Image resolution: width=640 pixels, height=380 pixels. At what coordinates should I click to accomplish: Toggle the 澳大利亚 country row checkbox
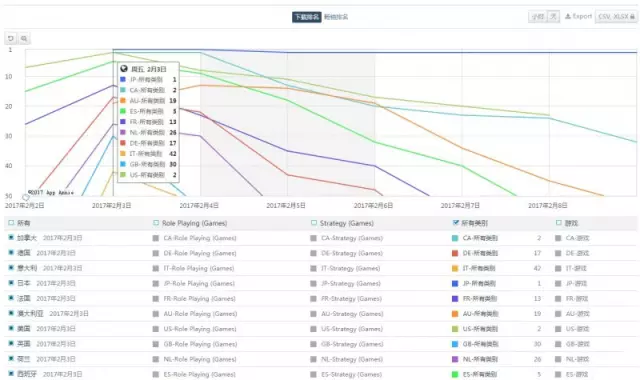11,313
